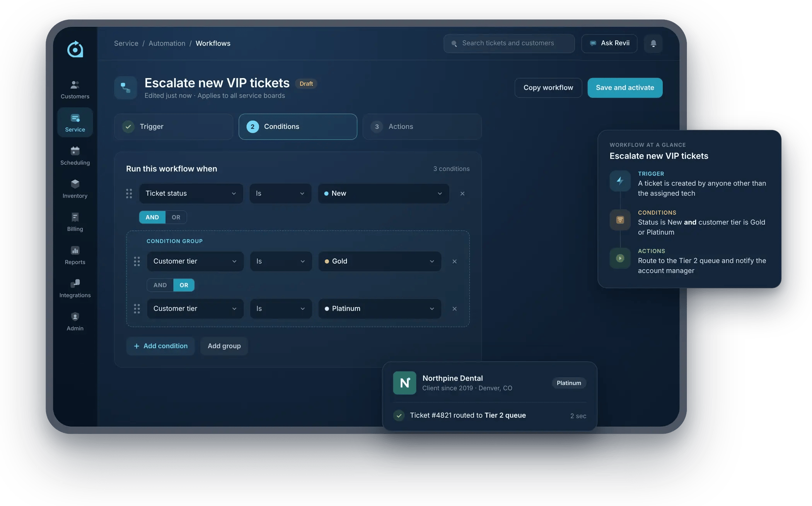This screenshot has width=812, height=506.
Task: Click the Actions play icon in glance panel
Action: pyautogui.click(x=620, y=258)
